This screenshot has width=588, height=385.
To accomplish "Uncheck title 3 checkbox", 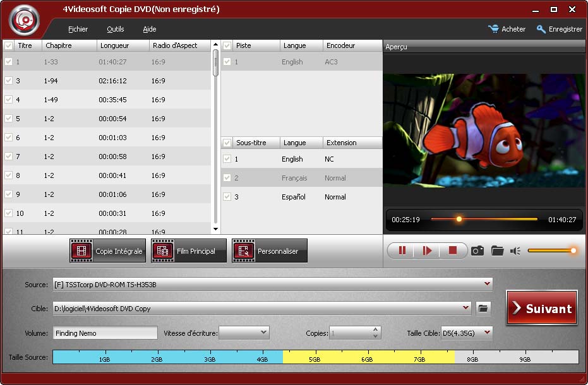I will (9, 81).
